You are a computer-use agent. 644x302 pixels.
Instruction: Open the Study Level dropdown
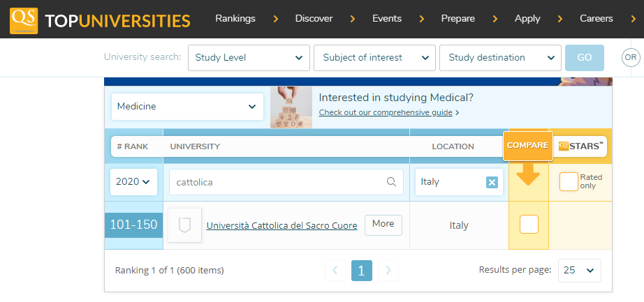tap(249, 58)
